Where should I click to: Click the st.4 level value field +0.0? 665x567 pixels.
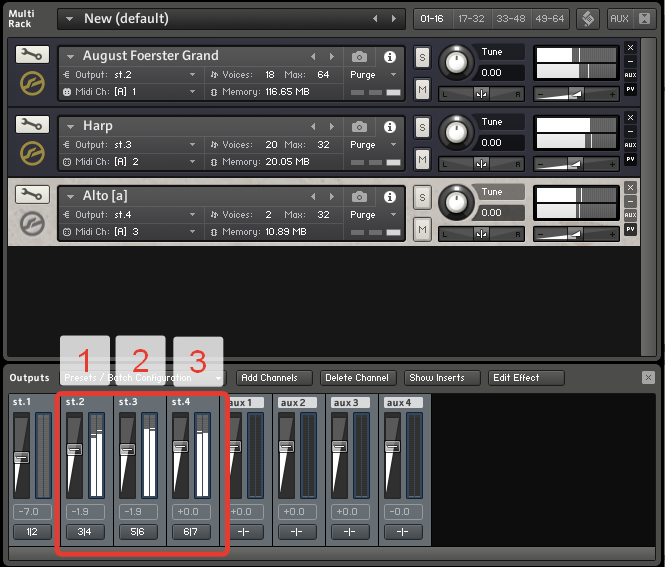[191, 512]
